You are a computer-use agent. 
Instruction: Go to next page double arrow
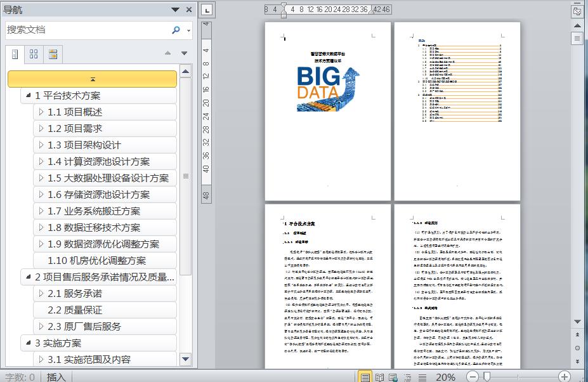click(577, 361)
